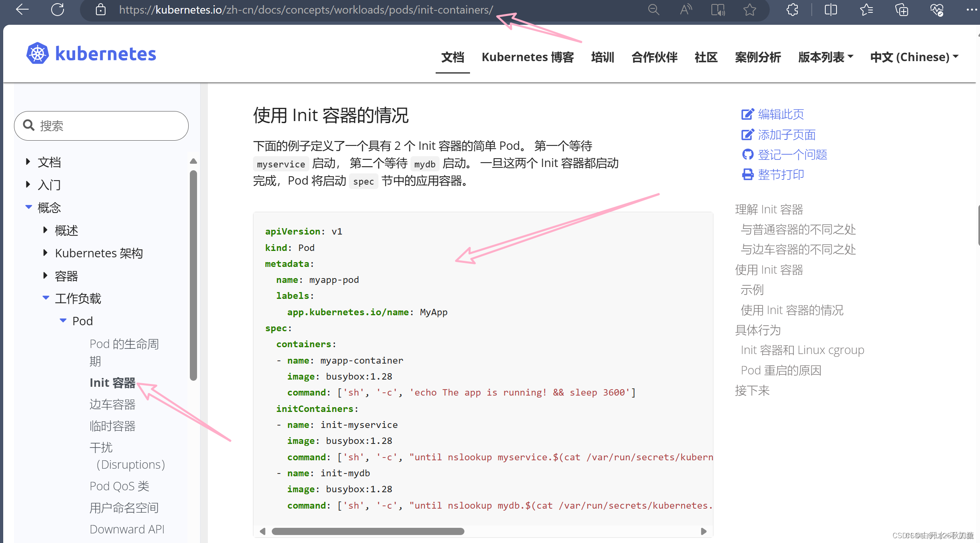Click the address bar URL
980x543 pixels.
(x=306, y=10)
